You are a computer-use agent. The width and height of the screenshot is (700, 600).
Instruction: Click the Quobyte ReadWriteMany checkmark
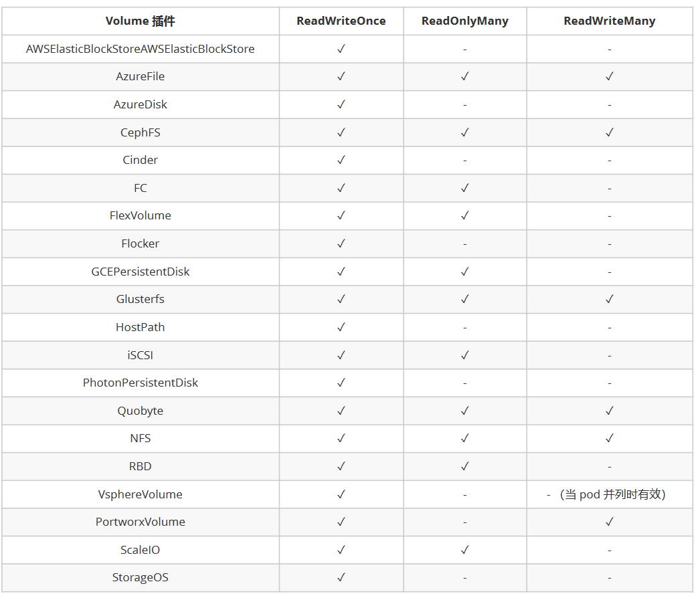click(x=610, y=411)
